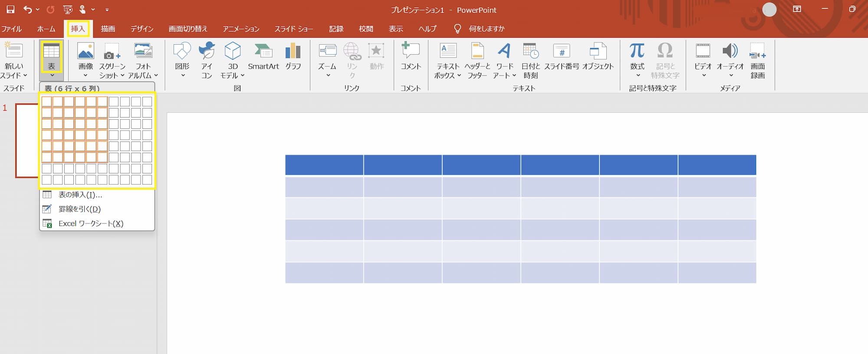Viewport: 868px width, 354px height.
Task: Choose 表の挿入(I)... menu item
Action: 97,195
